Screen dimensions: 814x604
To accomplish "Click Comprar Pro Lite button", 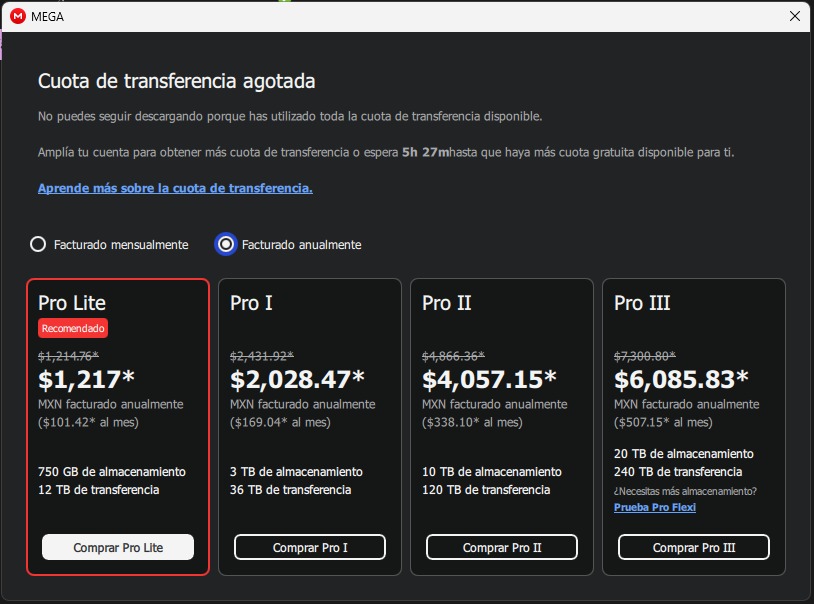I will pos(118,547).
